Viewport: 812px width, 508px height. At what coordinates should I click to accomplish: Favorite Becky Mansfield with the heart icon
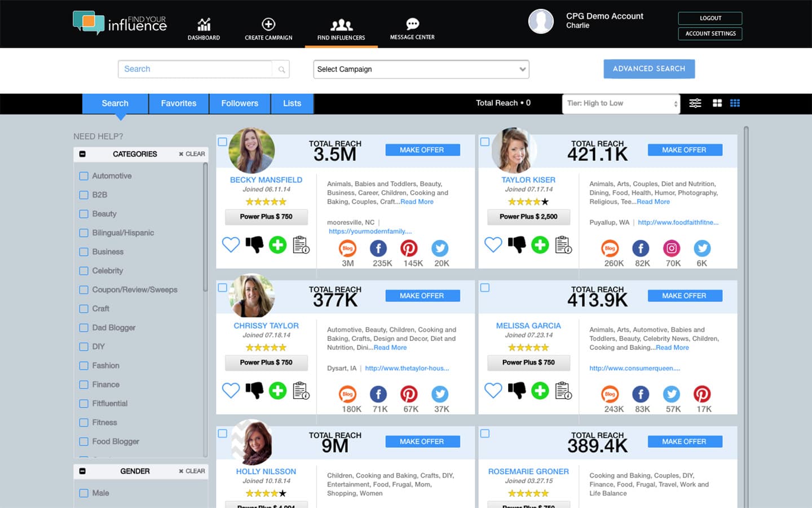[x=231, y=244]
